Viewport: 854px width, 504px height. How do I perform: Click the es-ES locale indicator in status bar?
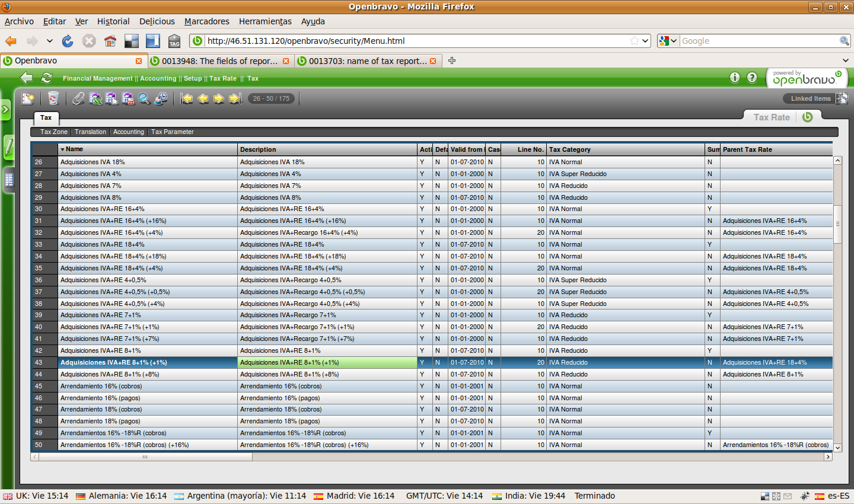coord(832,496)
